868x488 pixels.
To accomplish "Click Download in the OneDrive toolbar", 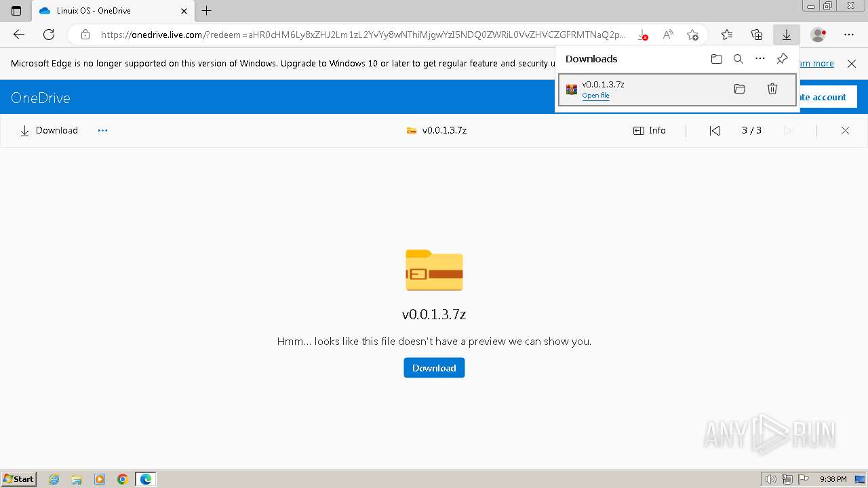I will click(x=49, y=131).
